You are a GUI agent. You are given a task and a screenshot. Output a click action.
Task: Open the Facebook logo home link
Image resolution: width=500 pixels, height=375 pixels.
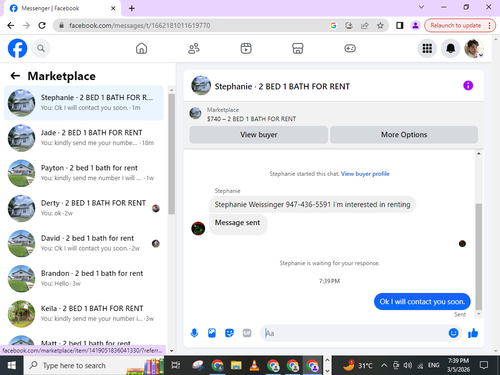[x=18, y=48]
